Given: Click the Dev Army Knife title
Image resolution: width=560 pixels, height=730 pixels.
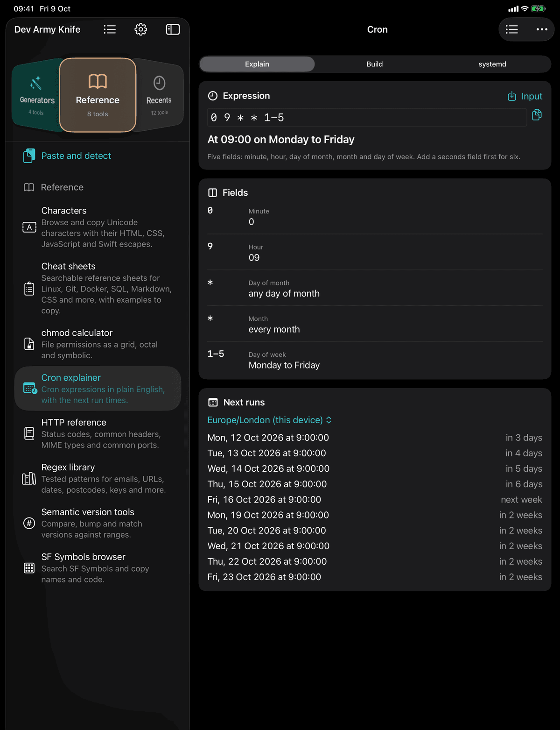Looking at the screenshot, I should click(47, 29).
